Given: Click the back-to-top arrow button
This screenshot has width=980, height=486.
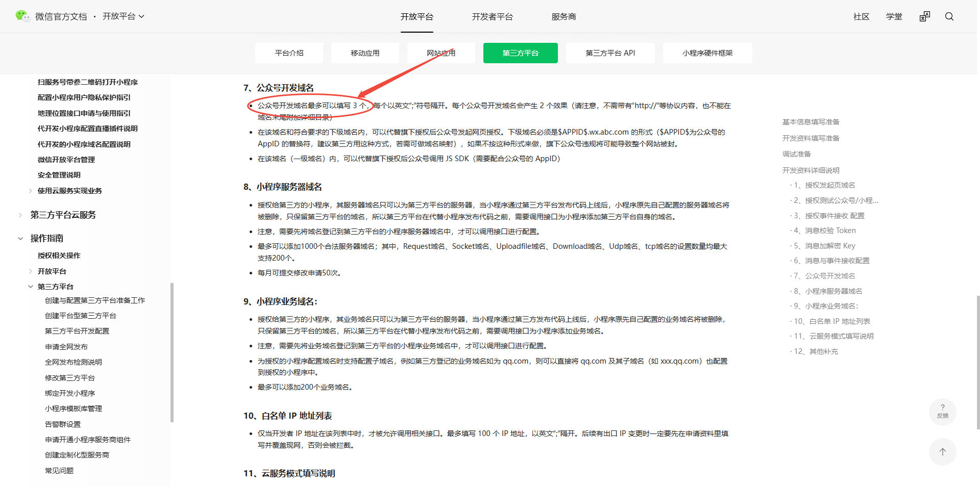Looking at the screenshot, I should point(943,452).
